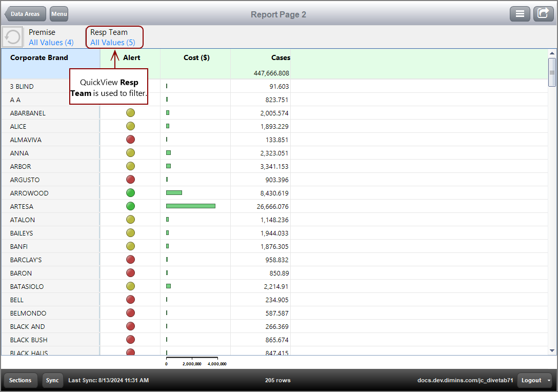
Task: Expand the Logout dropdown arrow
Action: pyautogui.click(x=548, y=380)
